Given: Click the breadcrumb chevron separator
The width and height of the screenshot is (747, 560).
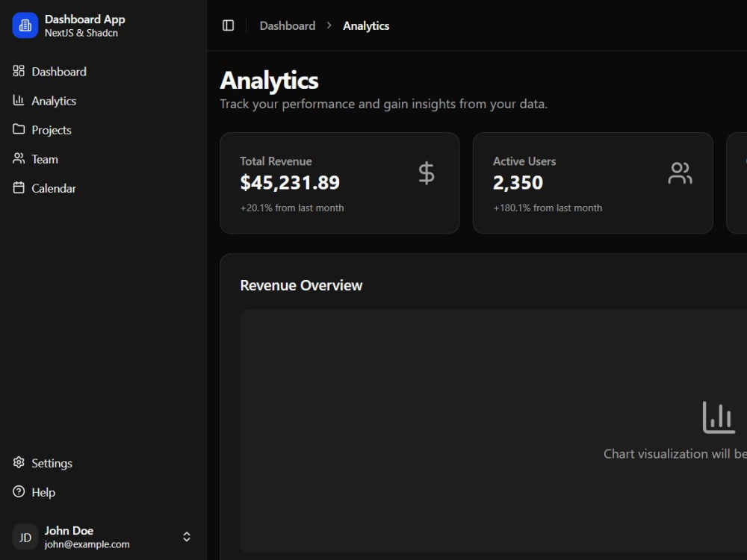Looking at the screenshot, I should point(329,25).
